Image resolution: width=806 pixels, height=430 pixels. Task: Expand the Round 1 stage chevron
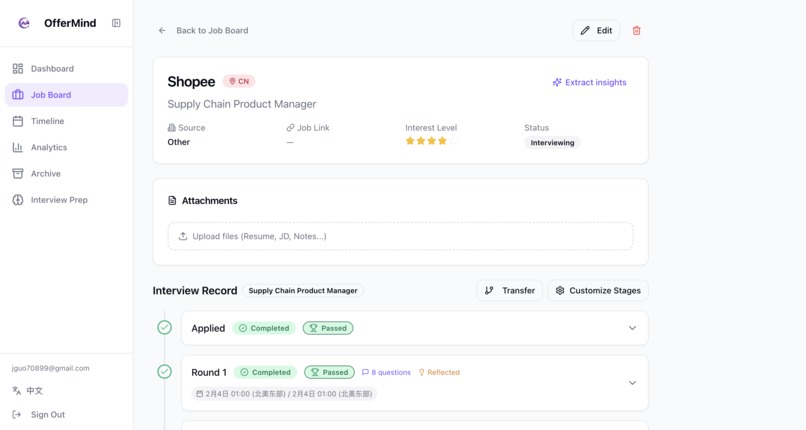(x=632, y=383)
